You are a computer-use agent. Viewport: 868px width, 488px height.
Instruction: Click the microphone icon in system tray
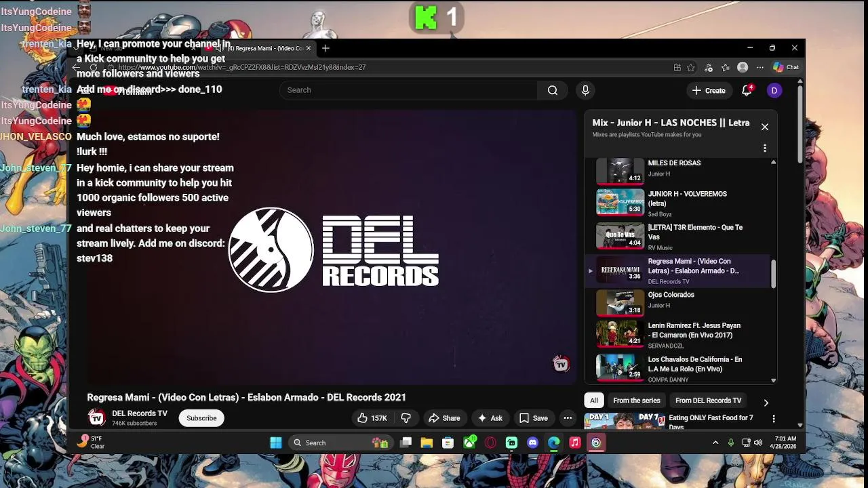click(731, 443)
